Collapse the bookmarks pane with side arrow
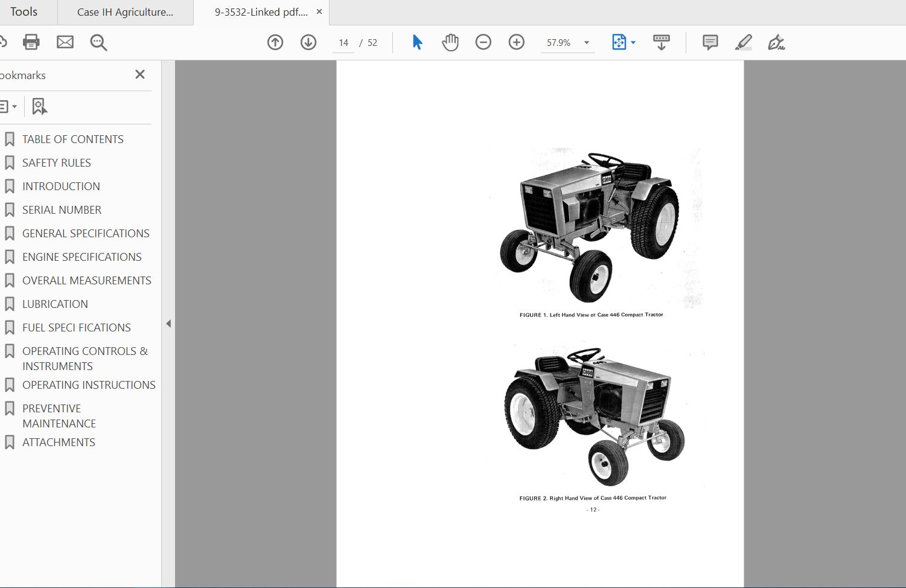Image resolution: width=906 pixels, height=588 pixels. click(168, 324)
